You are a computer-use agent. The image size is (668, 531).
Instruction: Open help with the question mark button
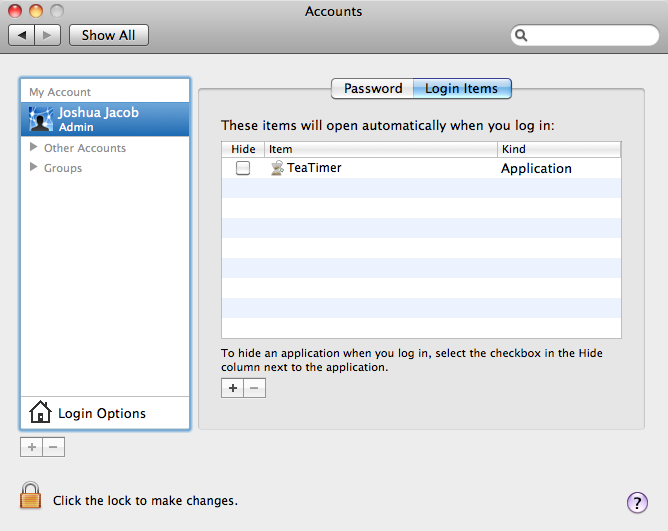tap(637, 503)
